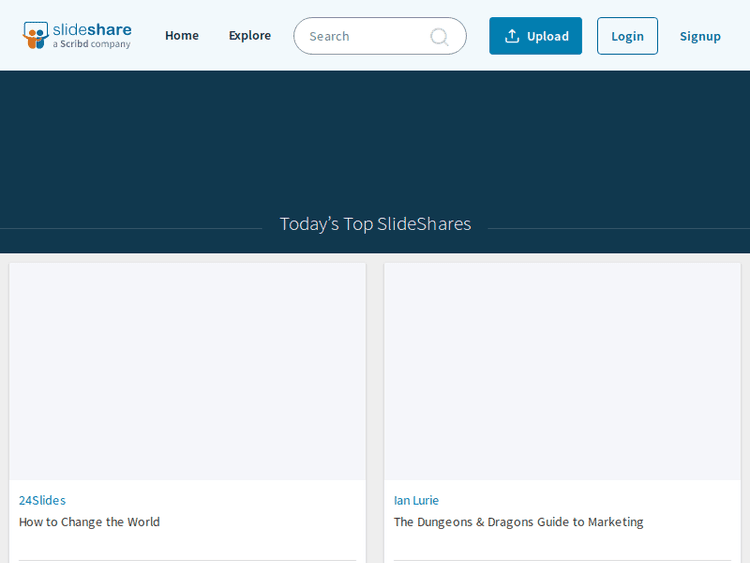Screen dimensions: 750x563
Task: Click the 24Slides presentation thumbnail
Action: tap(188, 372)
